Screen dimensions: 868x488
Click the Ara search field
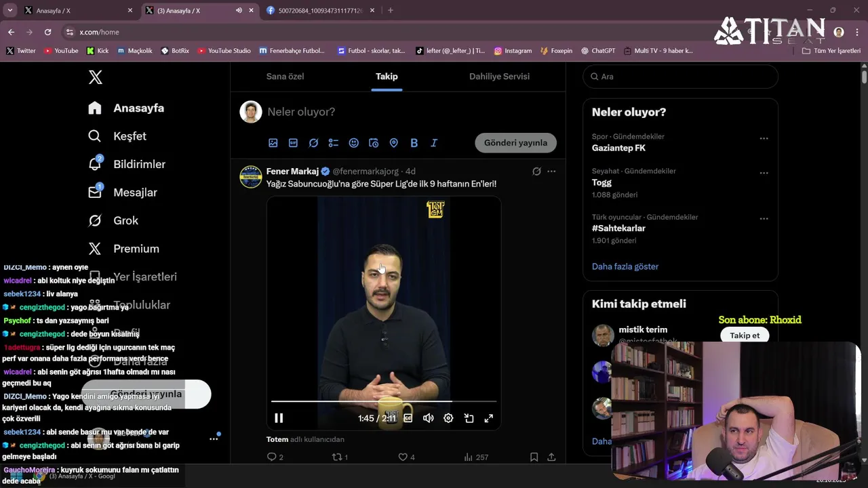pyautogui.click(x=680, y=77)
